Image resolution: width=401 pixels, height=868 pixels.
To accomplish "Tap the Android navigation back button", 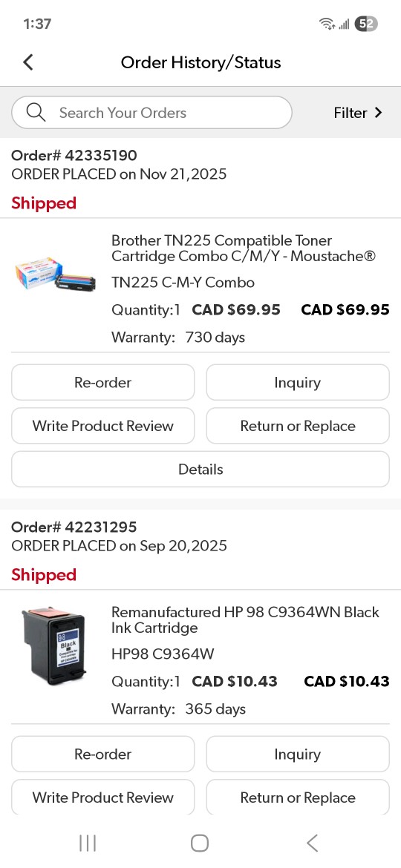I will pos(313,843).
